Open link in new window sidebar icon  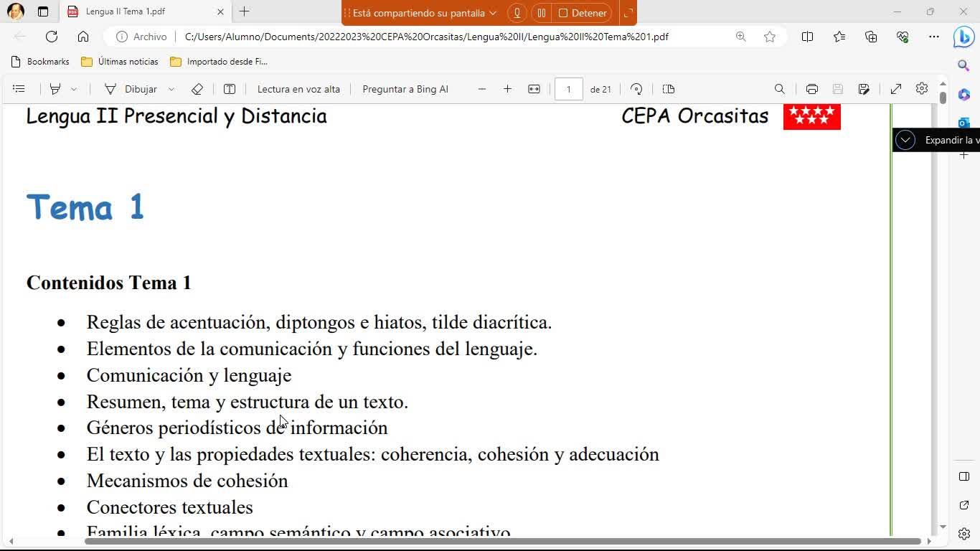963,505
